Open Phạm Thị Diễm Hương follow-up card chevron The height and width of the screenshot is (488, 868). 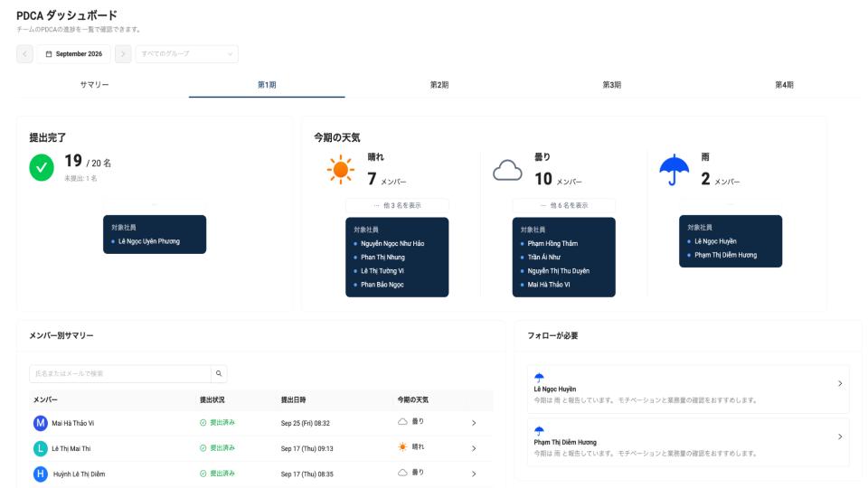tap(840, 436)
